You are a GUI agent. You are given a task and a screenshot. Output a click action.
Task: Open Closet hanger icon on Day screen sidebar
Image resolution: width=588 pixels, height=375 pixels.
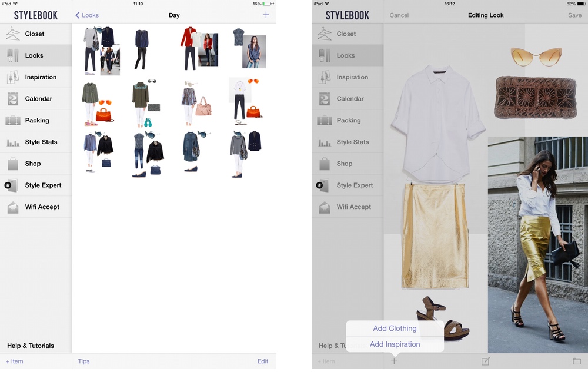(x=13, y=34)
